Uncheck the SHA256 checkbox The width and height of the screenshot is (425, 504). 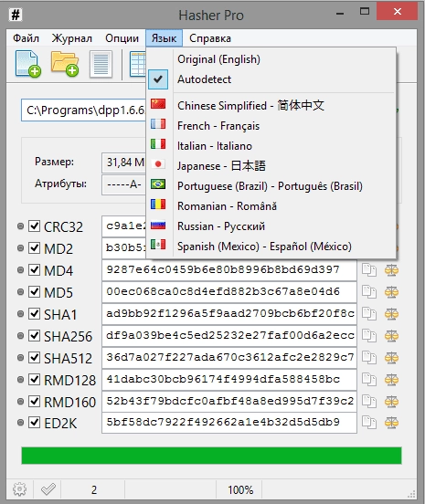click(x=34, y=335)
